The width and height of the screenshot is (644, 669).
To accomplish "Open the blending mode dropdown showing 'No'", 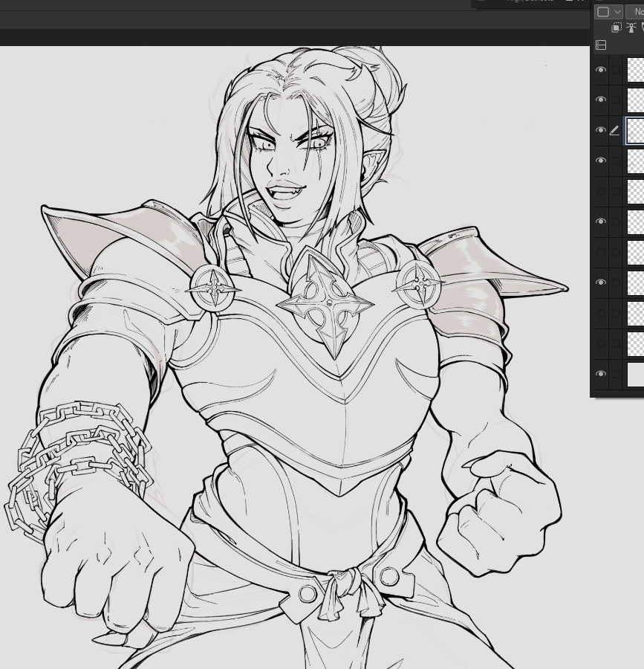I will [x=635, y=12].
